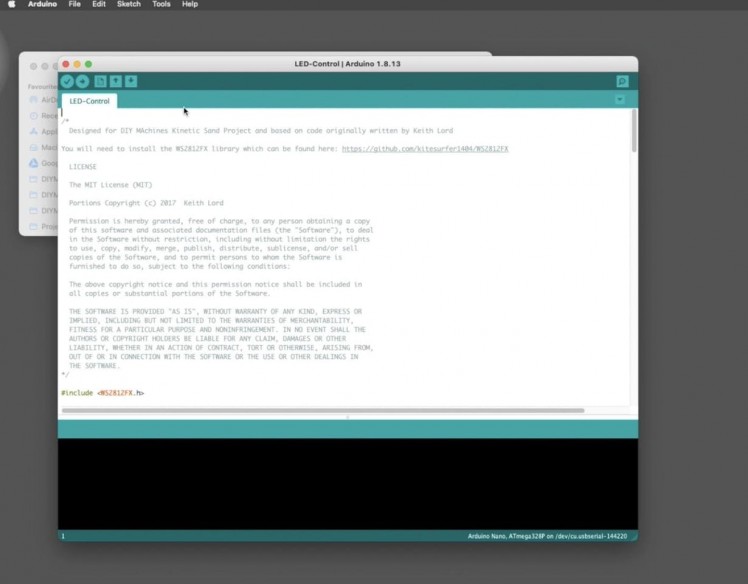Screen dimensions: 748x584
Task: Open the WS2812FX GitHub link
Action: (425, 149)
